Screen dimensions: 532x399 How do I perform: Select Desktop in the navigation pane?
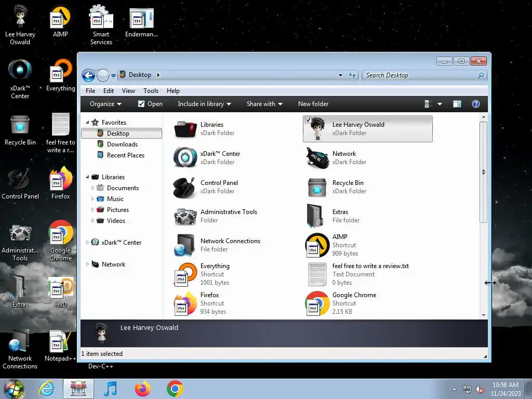pos(122,134)
